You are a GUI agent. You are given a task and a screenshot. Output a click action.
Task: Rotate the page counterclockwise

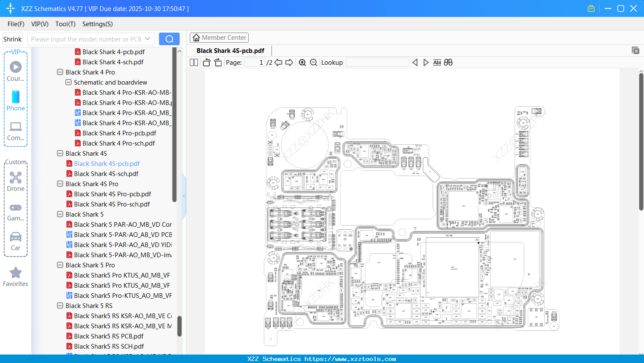[206, 62]
